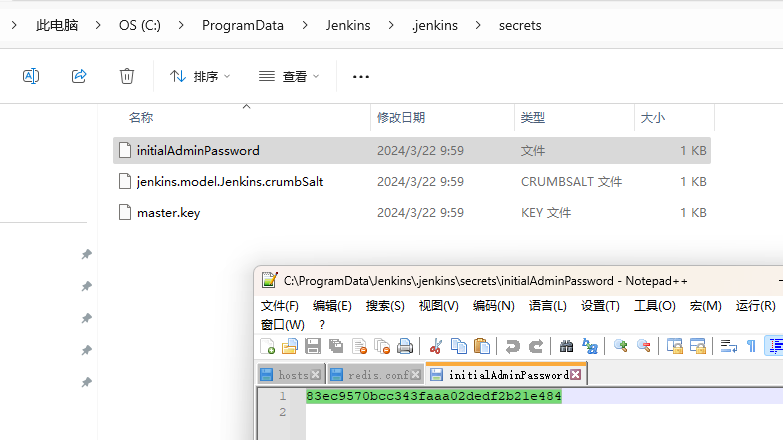Toggle Show all characters pilcrow icon
Image resolution: width=783 pixels, height=440 pixels.
click(x=752, y=346)
